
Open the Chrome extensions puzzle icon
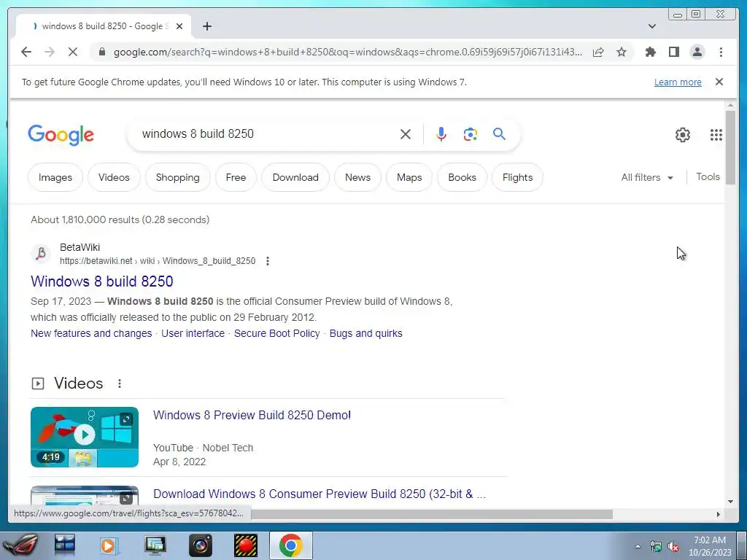pos(650,52)
